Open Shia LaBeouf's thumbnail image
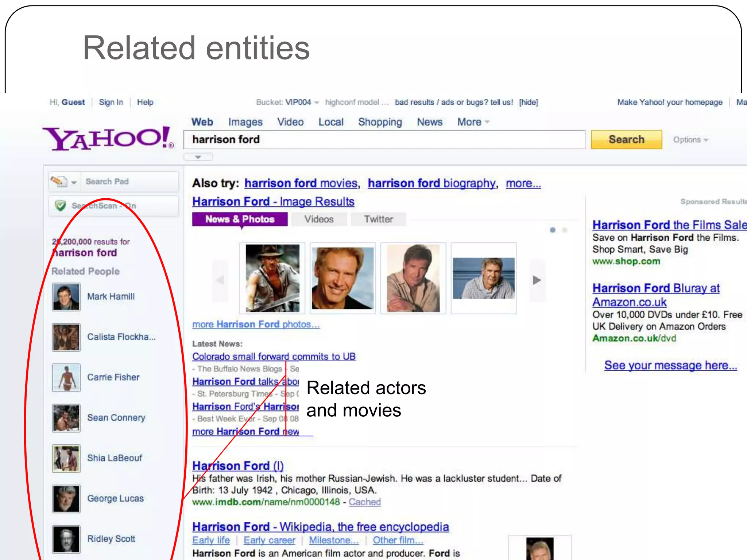 point(66,459)
